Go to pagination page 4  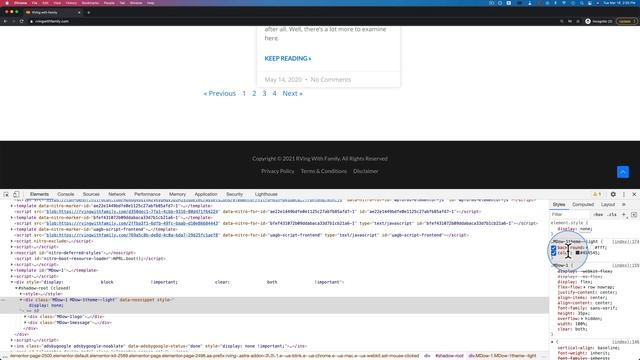tap(274, 93)
